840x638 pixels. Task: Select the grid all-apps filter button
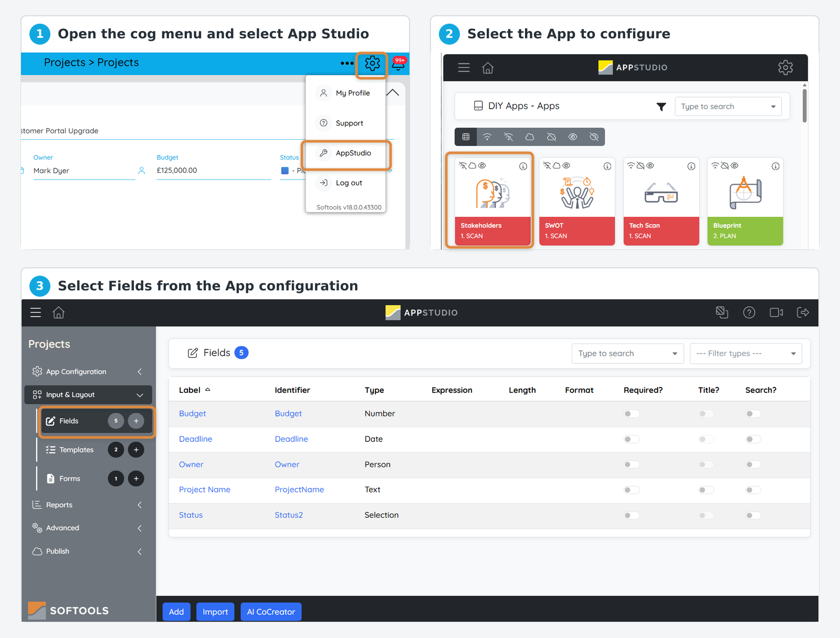tap(466, 137)
